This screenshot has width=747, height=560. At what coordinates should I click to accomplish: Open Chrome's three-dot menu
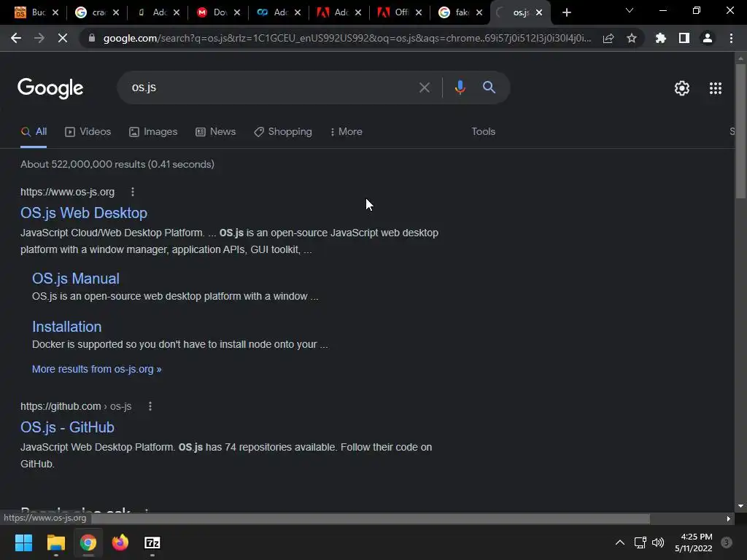[731, 38]
